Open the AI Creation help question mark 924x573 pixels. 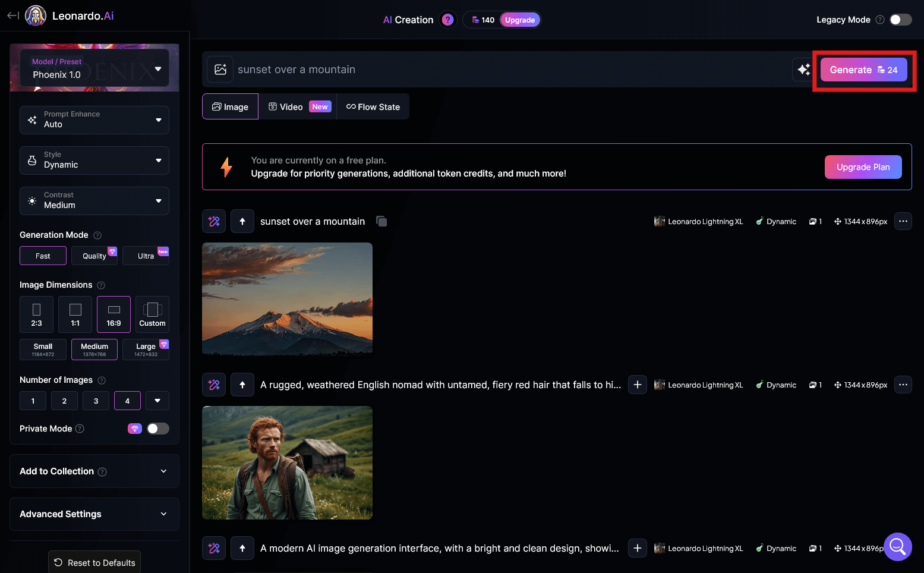coord(448,20)
